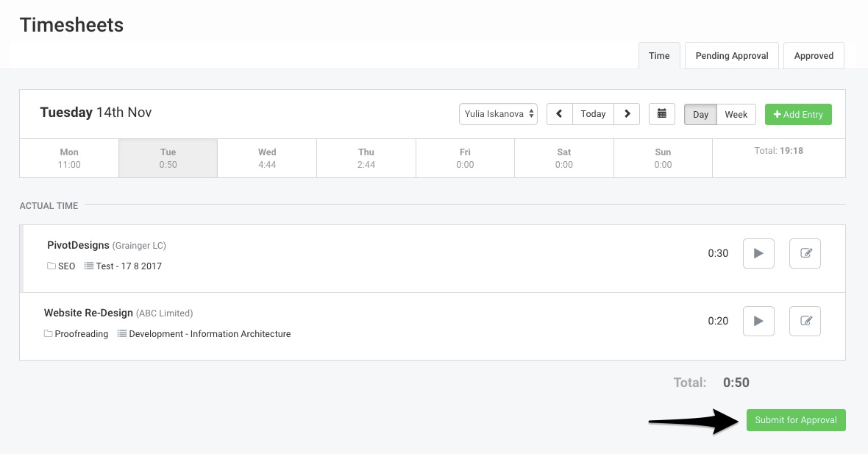Select Monday in the day selector
The width and height of the screenshot is (868, 454).
(68, 157)
